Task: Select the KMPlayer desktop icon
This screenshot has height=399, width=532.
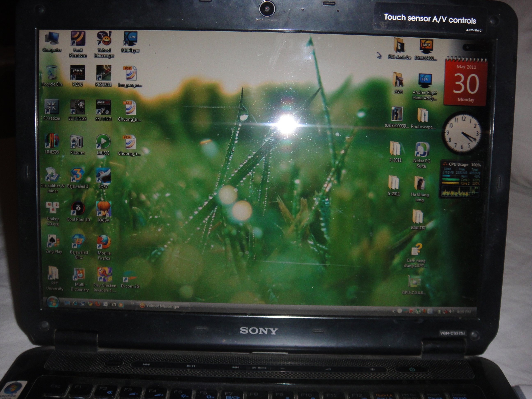Action: [x=130, y=42]
